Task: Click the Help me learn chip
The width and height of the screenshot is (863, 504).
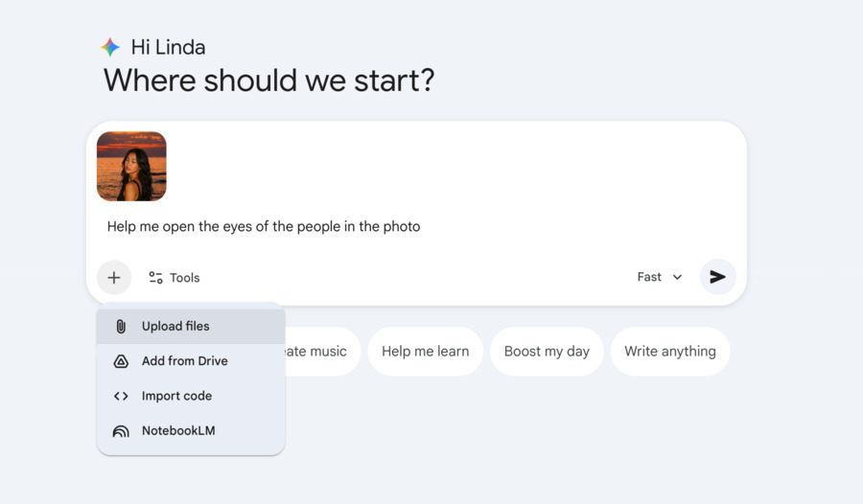Action: 425,352
